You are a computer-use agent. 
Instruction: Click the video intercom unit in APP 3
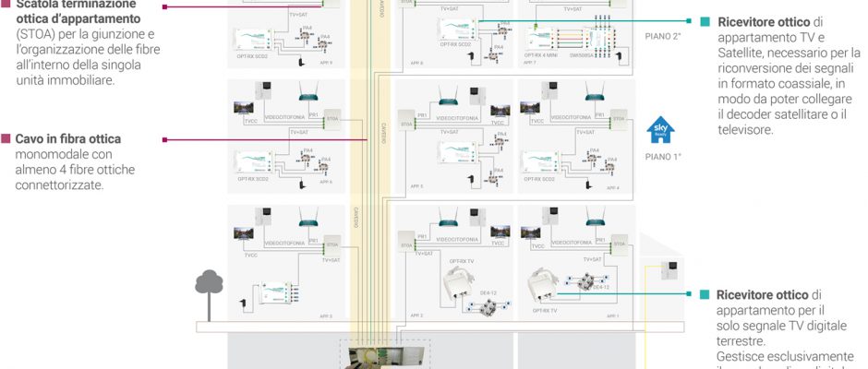pyautogui.click(x=265, y=220)
